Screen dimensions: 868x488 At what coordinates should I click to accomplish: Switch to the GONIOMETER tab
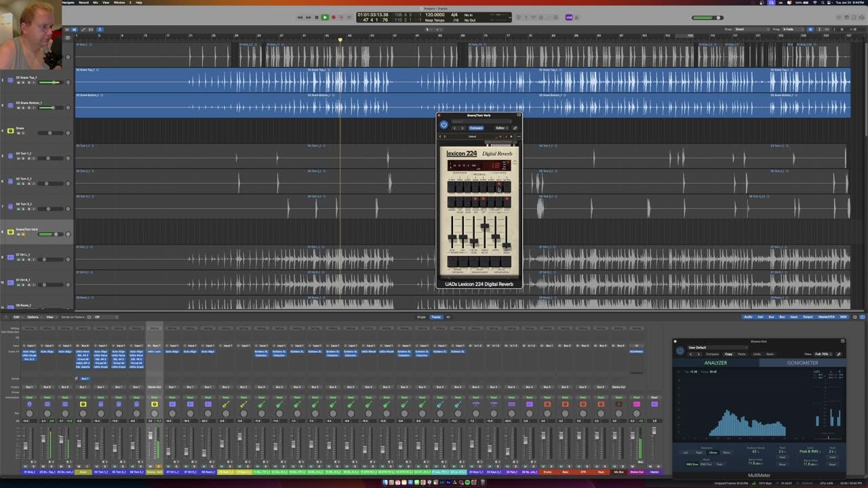tap(802, 363)
